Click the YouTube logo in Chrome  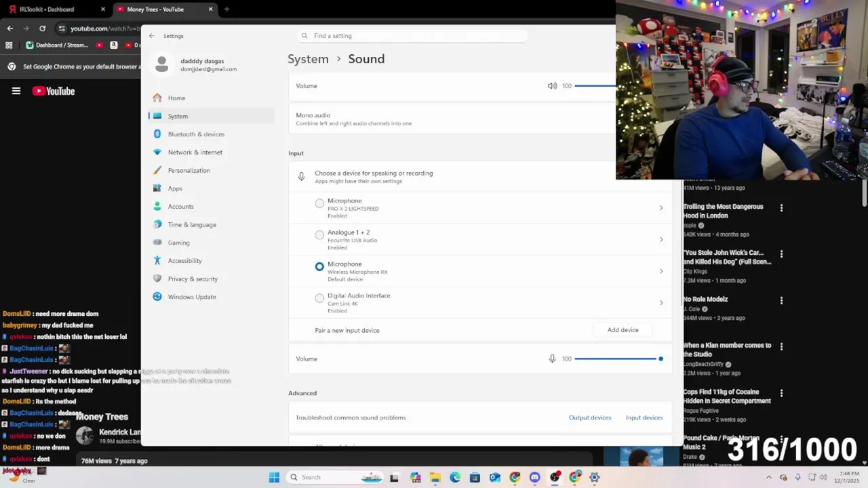(54, 91)
